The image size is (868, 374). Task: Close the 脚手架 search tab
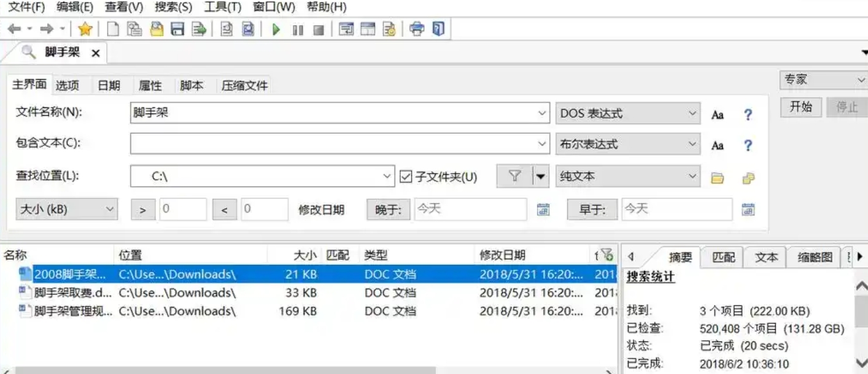96,53
